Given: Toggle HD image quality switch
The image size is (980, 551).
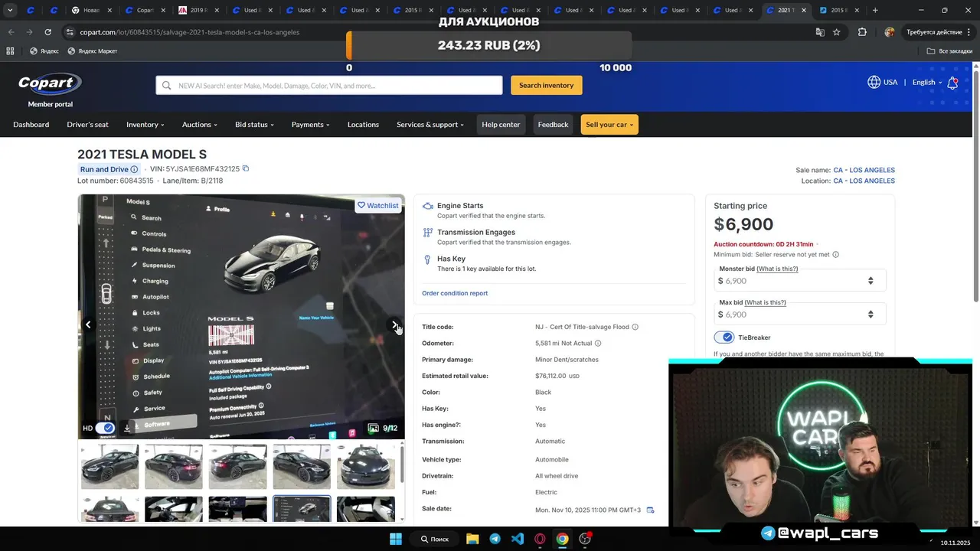Looking at the screenshot, I should click(105, 428).
